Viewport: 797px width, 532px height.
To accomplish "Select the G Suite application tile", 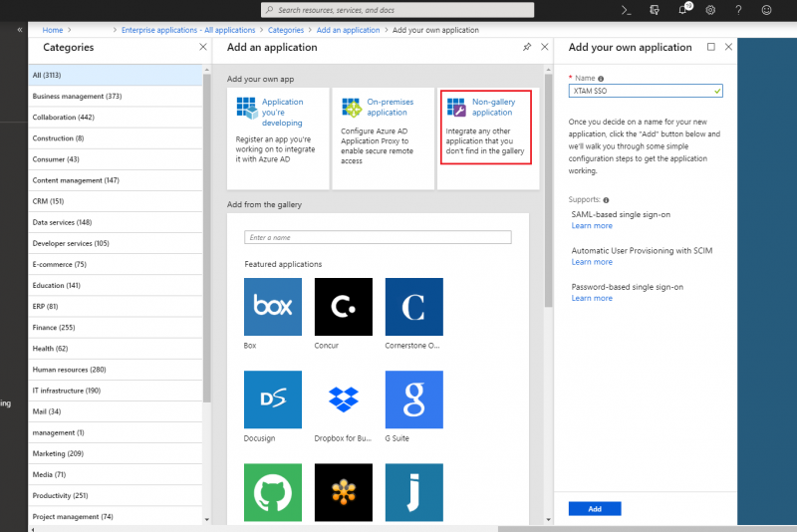I will click(x=413, y=399).
